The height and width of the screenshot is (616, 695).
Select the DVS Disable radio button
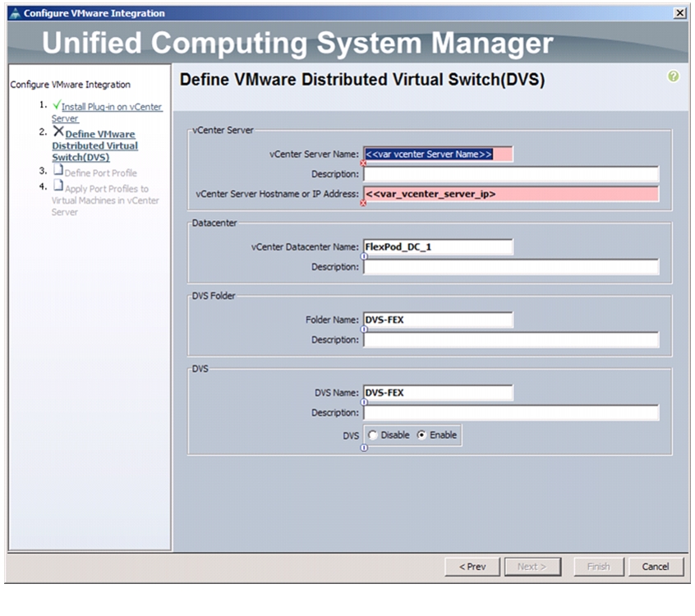point(373,435)
